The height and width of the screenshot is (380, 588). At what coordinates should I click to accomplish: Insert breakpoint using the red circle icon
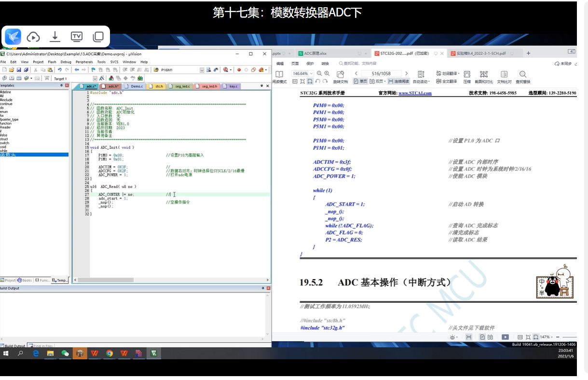(x=239, y=70)
